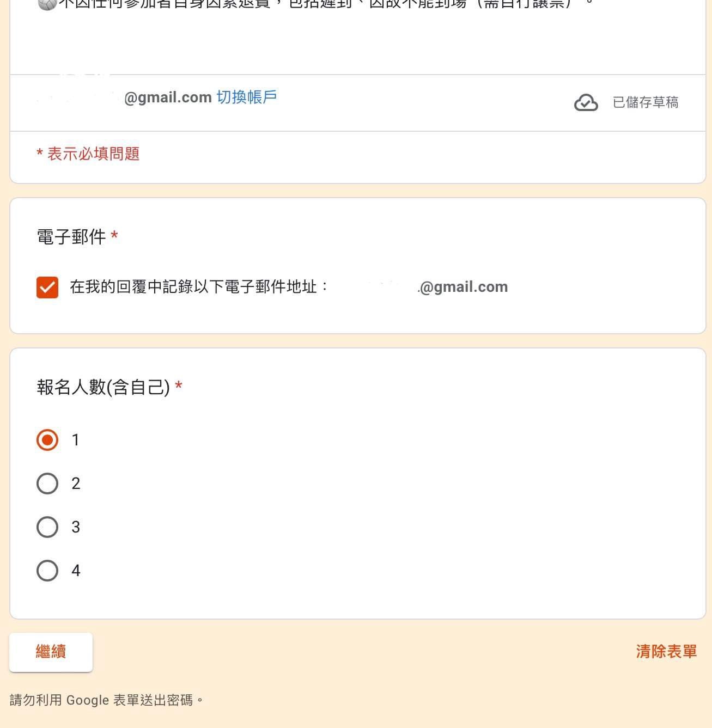The width and height of the screenshot is (712, 728).
Task: Click the 已儲存草稿 status text
Action: 646,102
